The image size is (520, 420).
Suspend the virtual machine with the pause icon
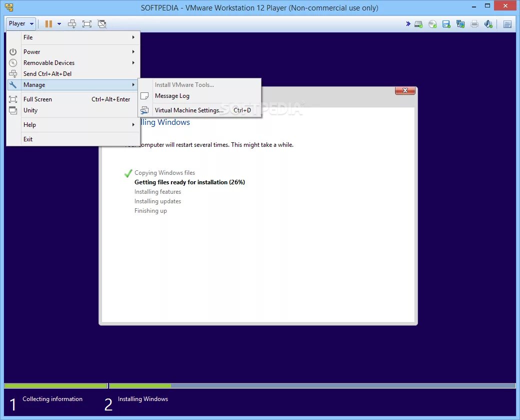(48, 23)
